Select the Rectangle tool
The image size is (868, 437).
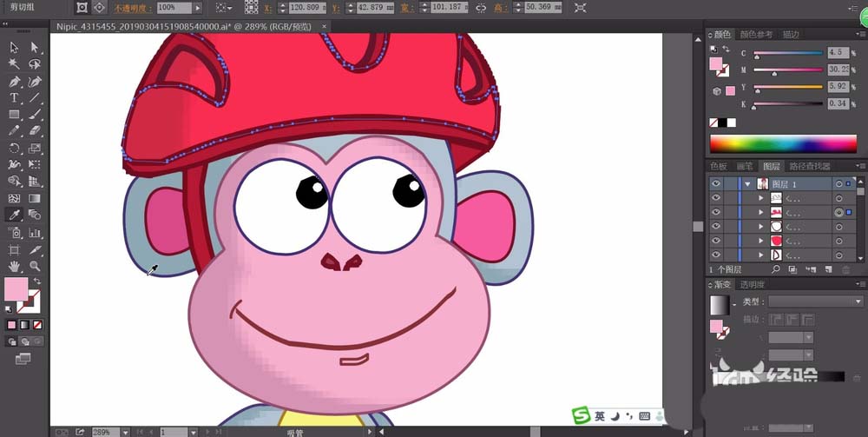point(15,115)
